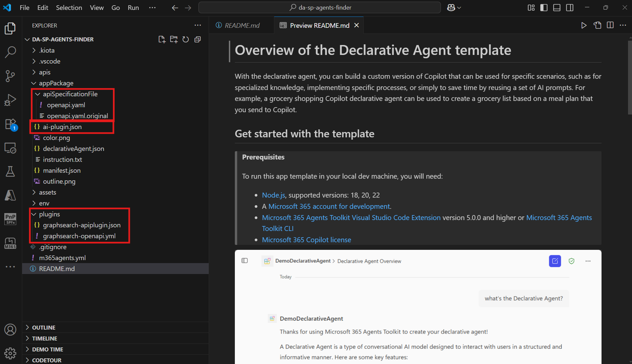This screenshot has height=364, width=632.
Task: Toggle the secondary side bar
Action: (570, 8)
